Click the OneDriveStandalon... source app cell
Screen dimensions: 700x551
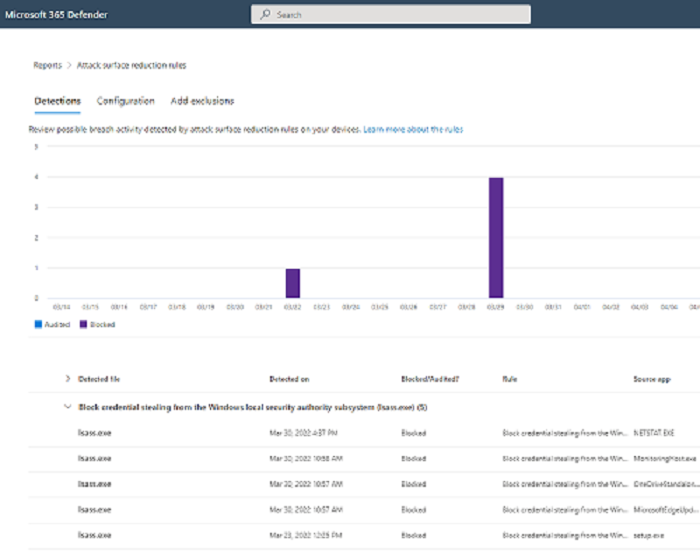point(665,484)
